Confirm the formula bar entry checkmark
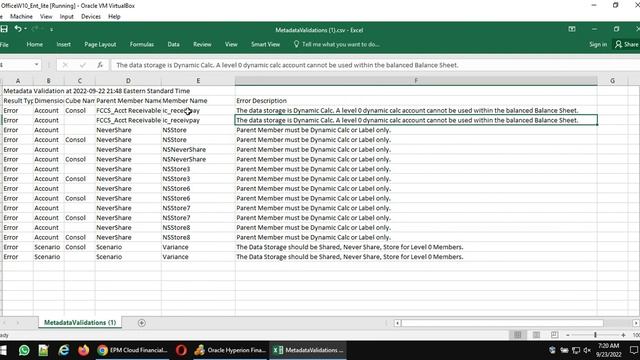 (x=83, y=65)
